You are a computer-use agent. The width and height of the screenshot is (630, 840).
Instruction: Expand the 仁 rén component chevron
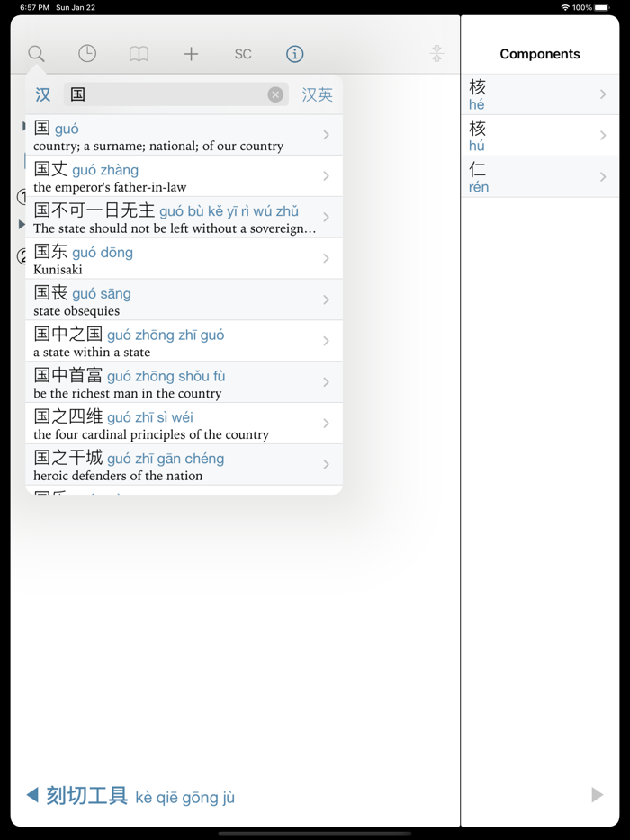(603, 177)
